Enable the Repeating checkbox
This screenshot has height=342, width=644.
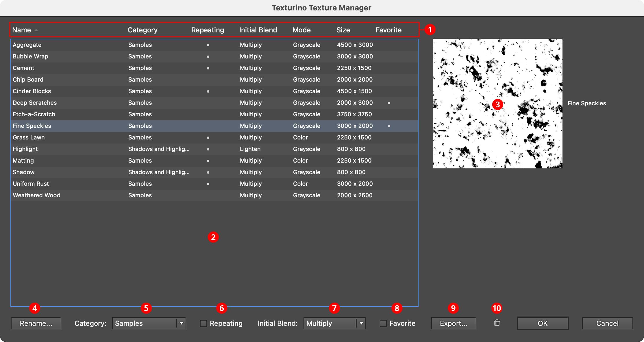[203, 323]
